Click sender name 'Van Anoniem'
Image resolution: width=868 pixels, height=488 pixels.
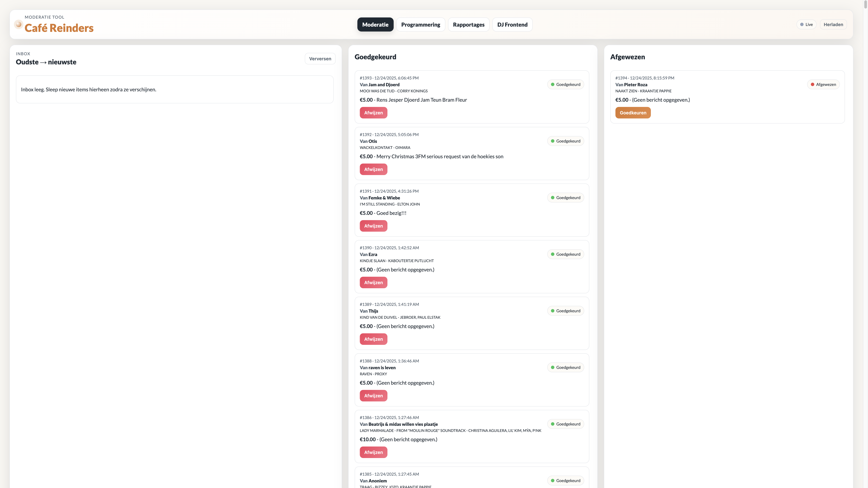pos(373,481)
